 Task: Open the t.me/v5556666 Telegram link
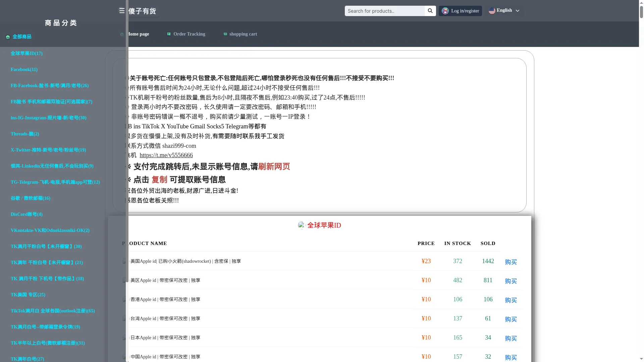166,155
